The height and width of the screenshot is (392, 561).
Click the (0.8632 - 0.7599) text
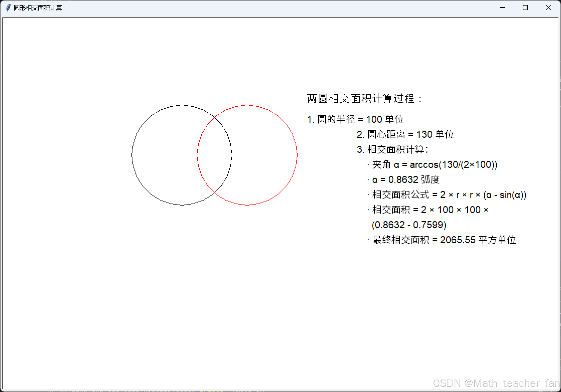[x=409, y=225]
